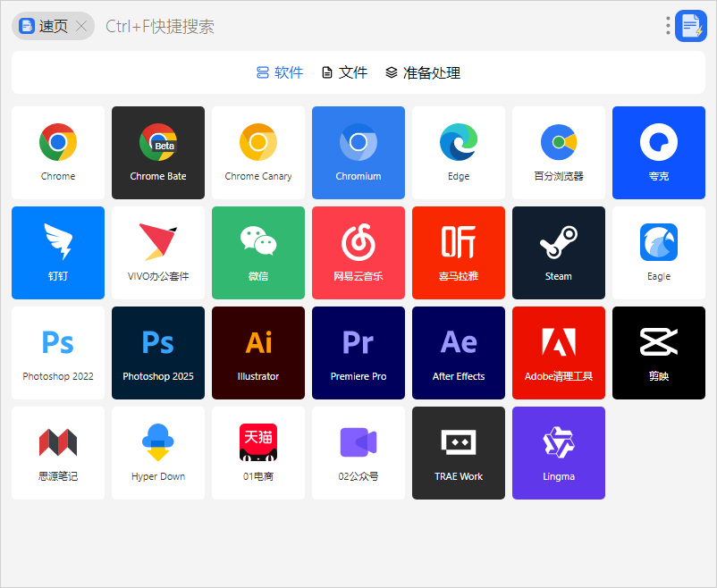717x588 pixels.
Task: Open the Chrome Bate tile
Action: click(158, 153)
